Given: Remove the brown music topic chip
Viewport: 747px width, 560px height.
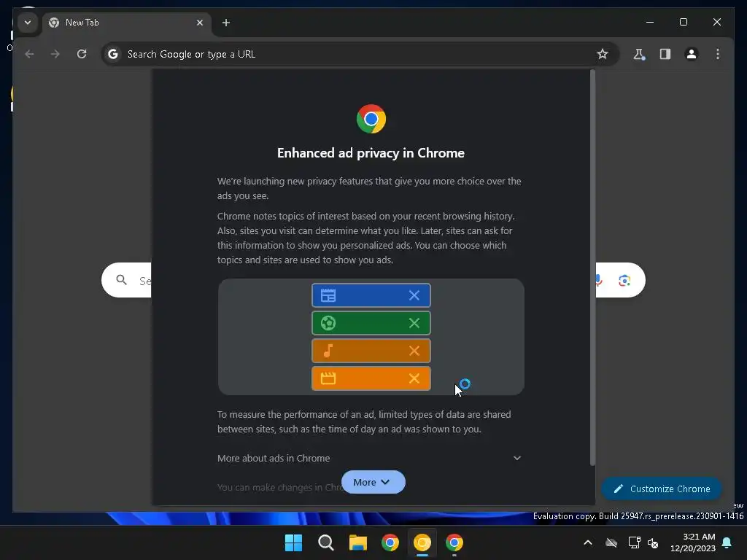Looking at the screenshot, I should pos(414,351).
